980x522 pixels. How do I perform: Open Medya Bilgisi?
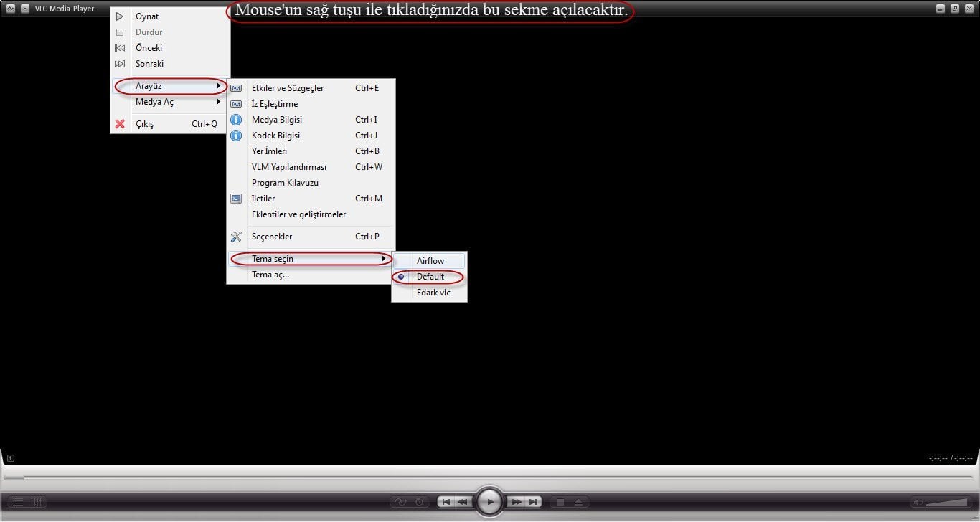click(311, 120)
